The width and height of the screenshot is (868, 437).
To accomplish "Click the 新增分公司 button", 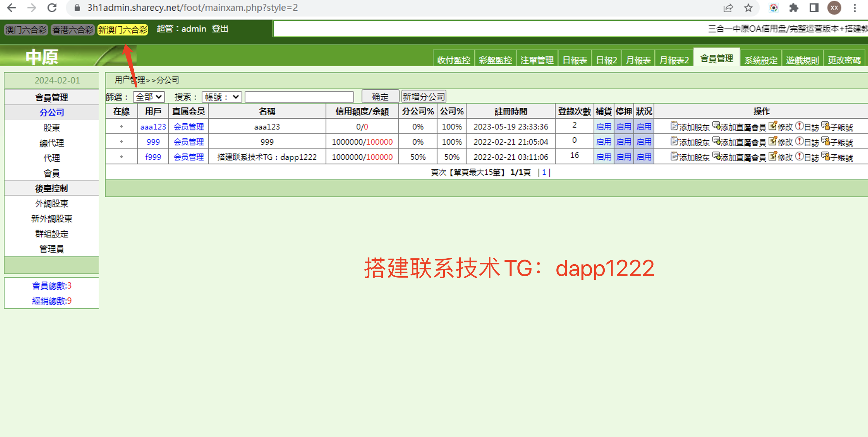I will click(x=424, y=97).
